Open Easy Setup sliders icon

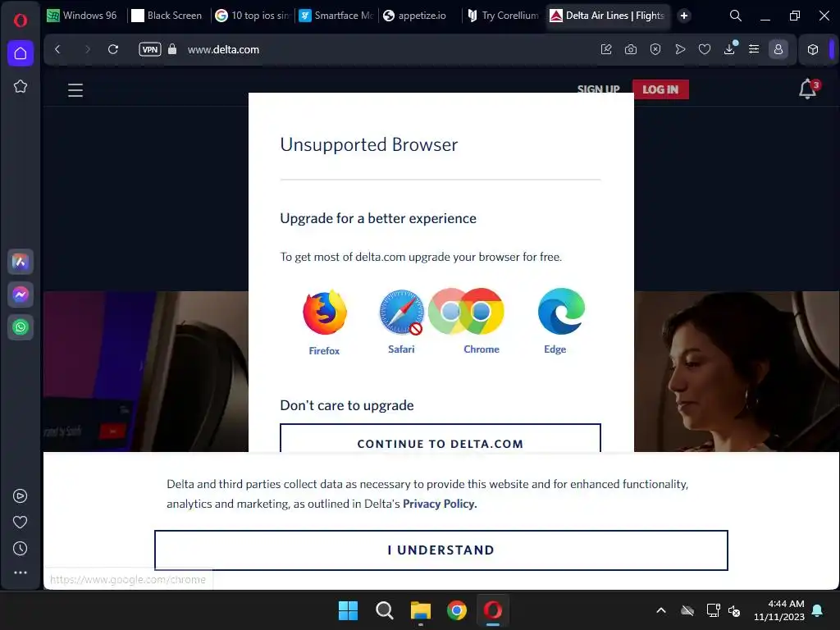pyautogui.click(x=754, y=49)
